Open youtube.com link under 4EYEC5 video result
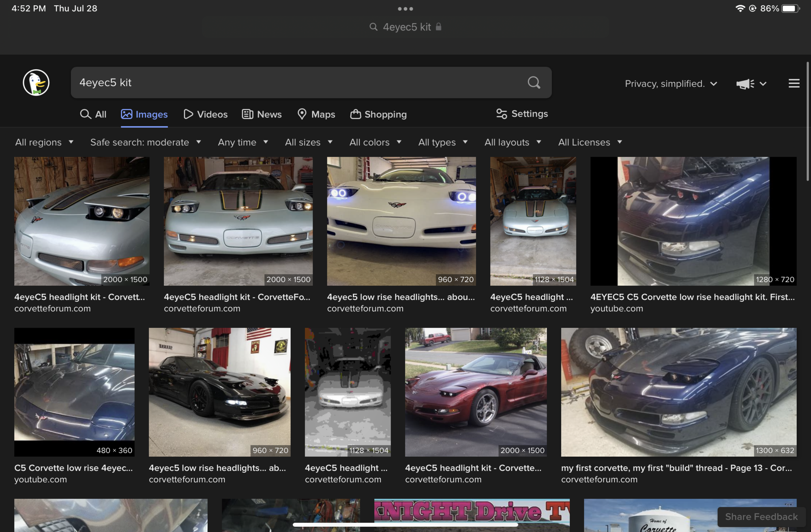The width and height of the screenshot is (811, 532). pos(616,308)
